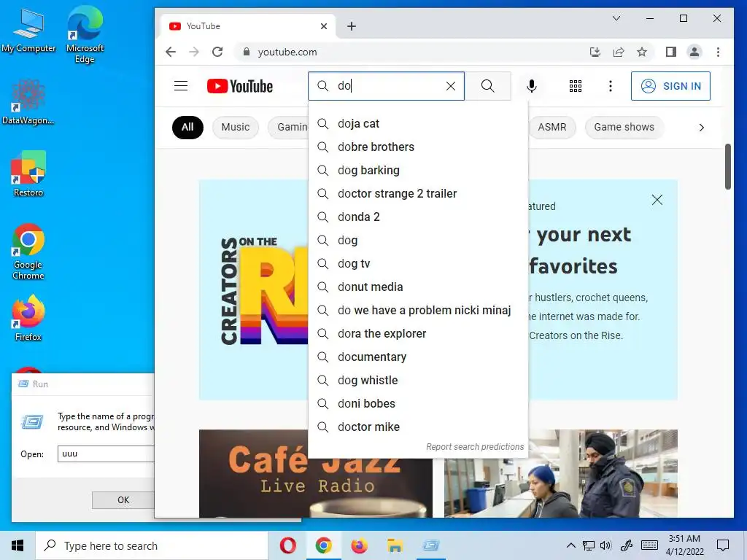
Task: Open Firefox desktop icon
Action: coord(28,318)
